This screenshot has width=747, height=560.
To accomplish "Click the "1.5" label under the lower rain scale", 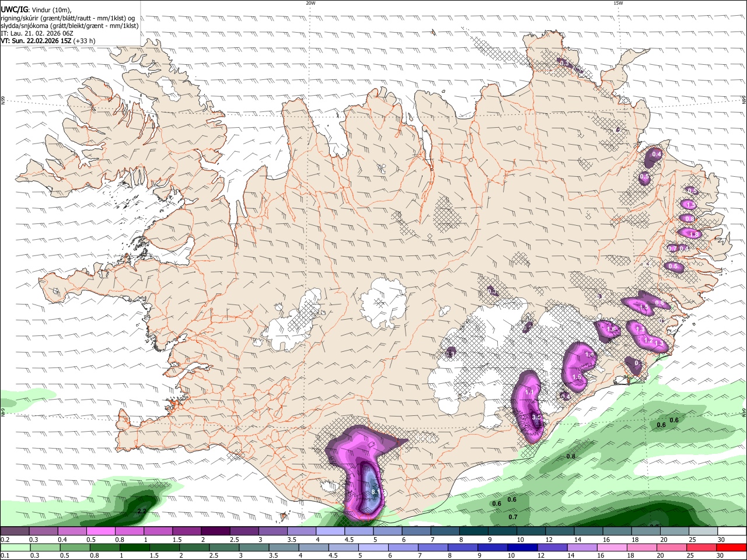I will click(x=154, y=555).
